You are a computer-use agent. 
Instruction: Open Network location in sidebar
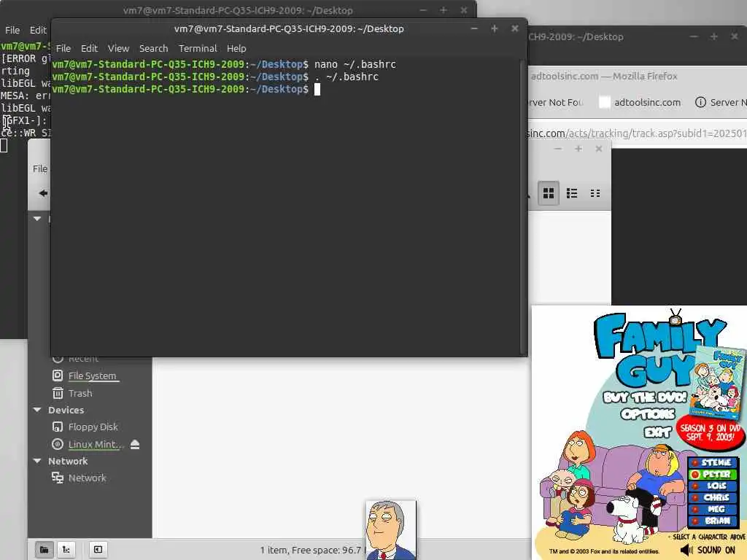88,478
